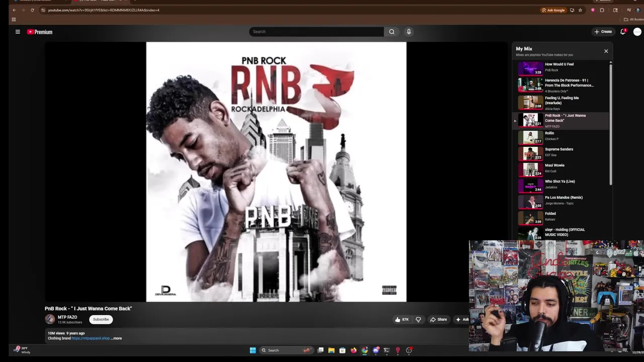Click the Create button

click(603, 32)
